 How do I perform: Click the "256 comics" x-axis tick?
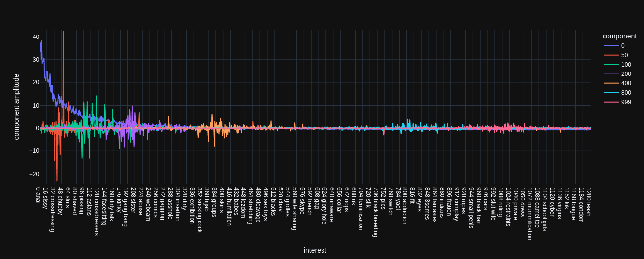tap(156, 202)
